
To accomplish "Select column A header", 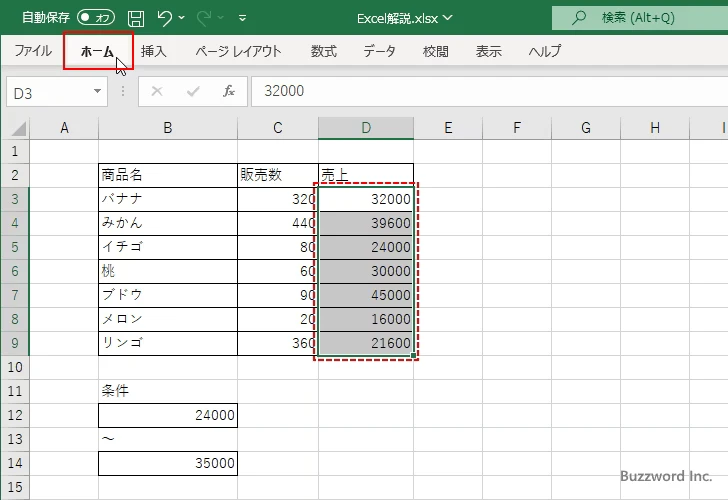I will coord(64,128).
